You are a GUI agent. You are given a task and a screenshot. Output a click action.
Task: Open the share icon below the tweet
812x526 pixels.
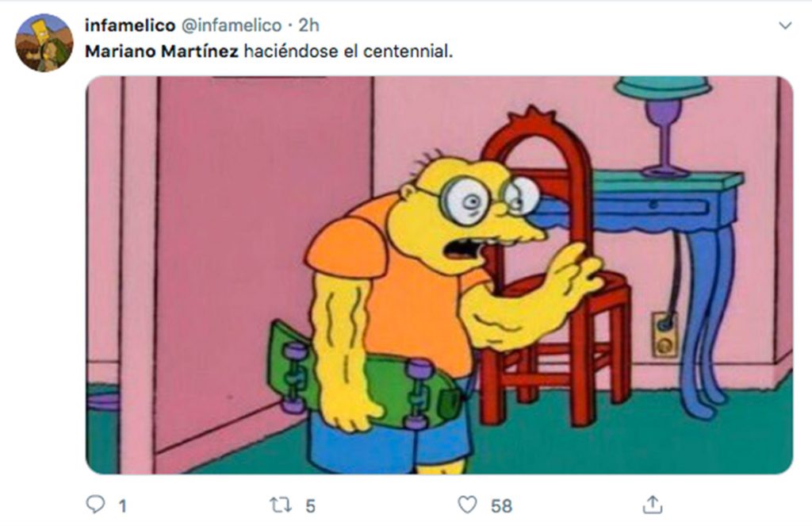pos(653,505)
